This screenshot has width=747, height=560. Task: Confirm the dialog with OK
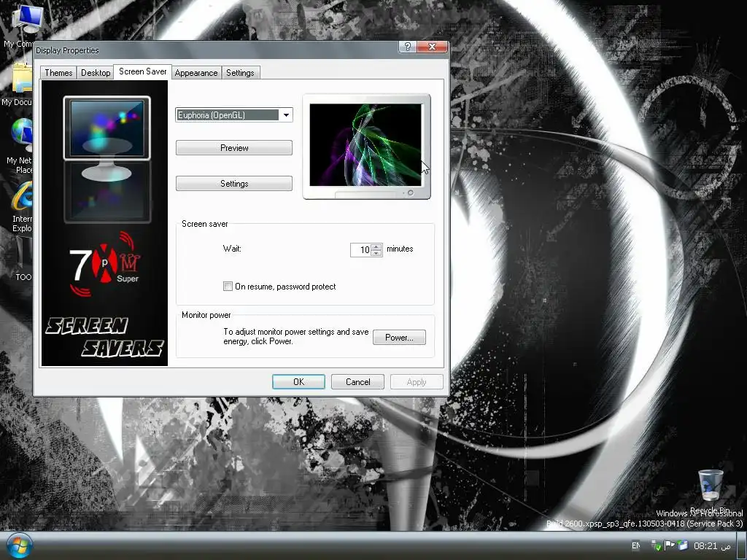(x=298, y=382)
